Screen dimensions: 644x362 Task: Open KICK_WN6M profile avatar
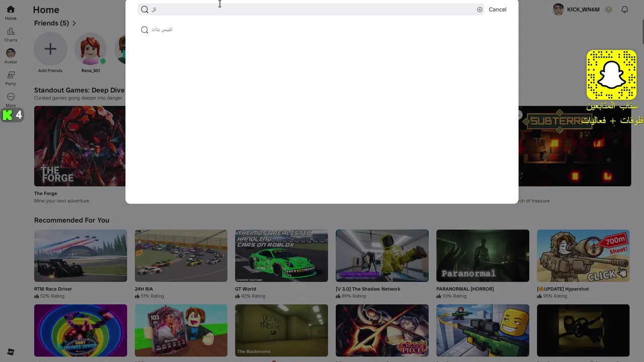(558, 10)
